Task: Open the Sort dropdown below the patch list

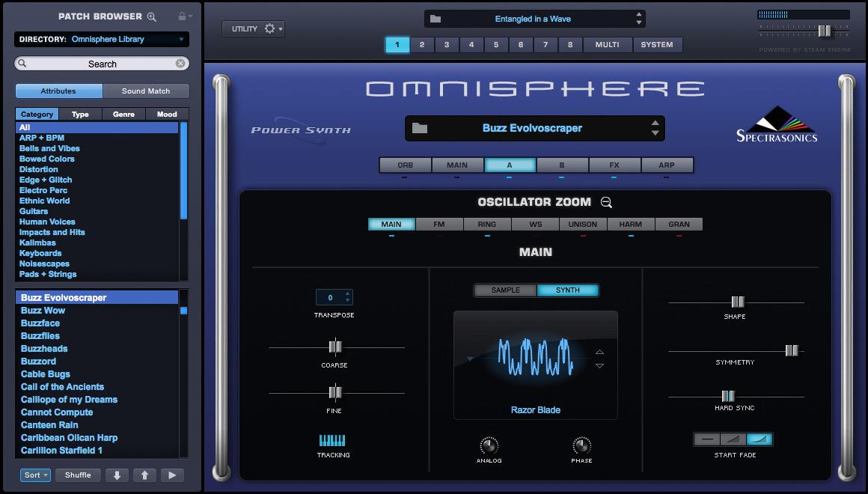Action: click(34, 475)
